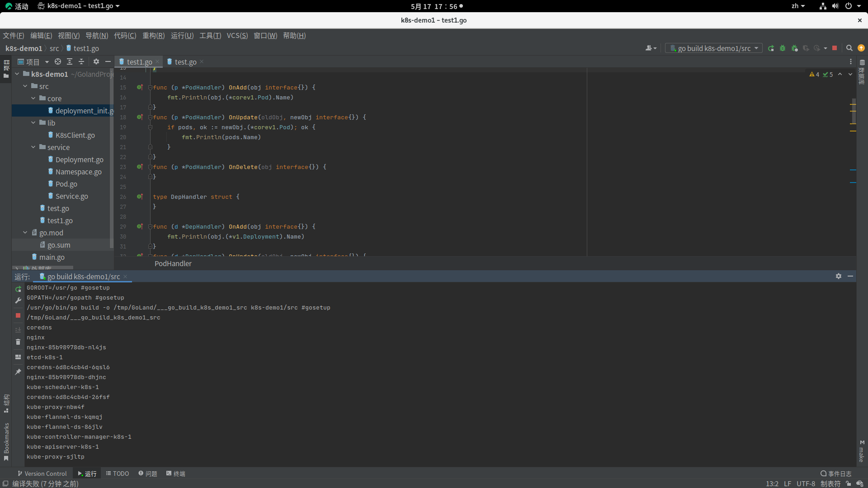Click the project tree vertical scrollbar

pos(112,158)
